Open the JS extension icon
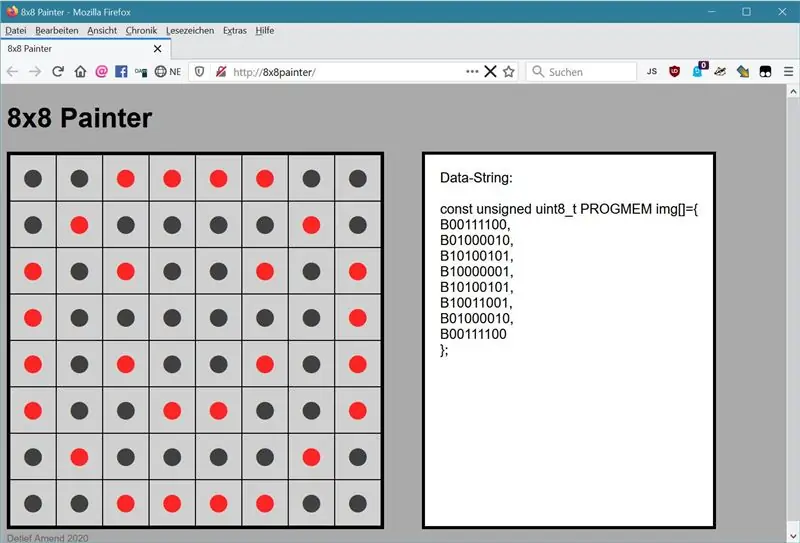Screen dimensions: 800x543 click(x=652, y=71)
